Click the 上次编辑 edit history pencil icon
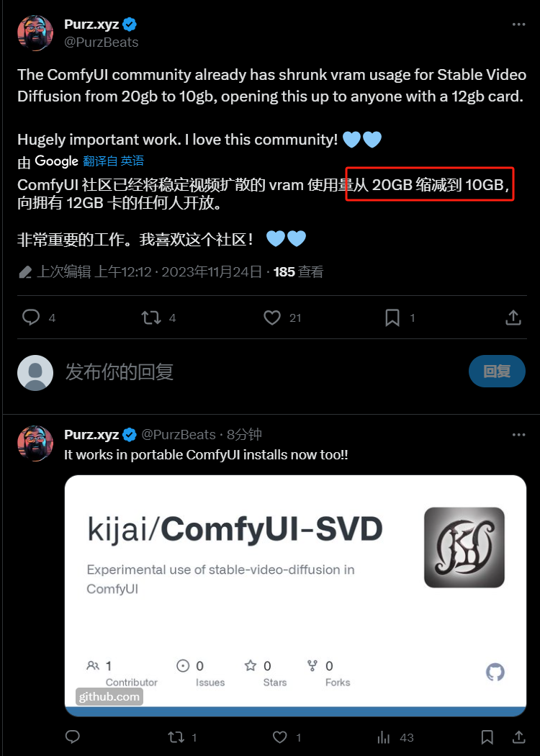 (25, 272)
